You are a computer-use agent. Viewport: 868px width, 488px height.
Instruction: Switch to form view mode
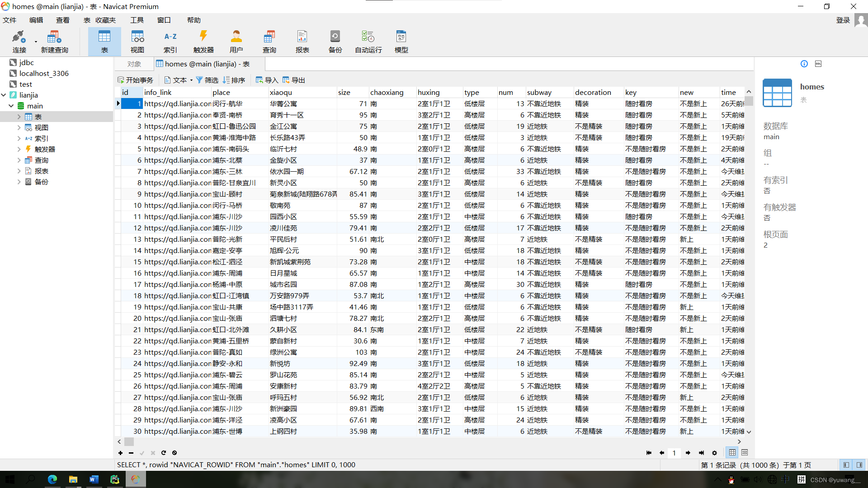pos(745,453)
